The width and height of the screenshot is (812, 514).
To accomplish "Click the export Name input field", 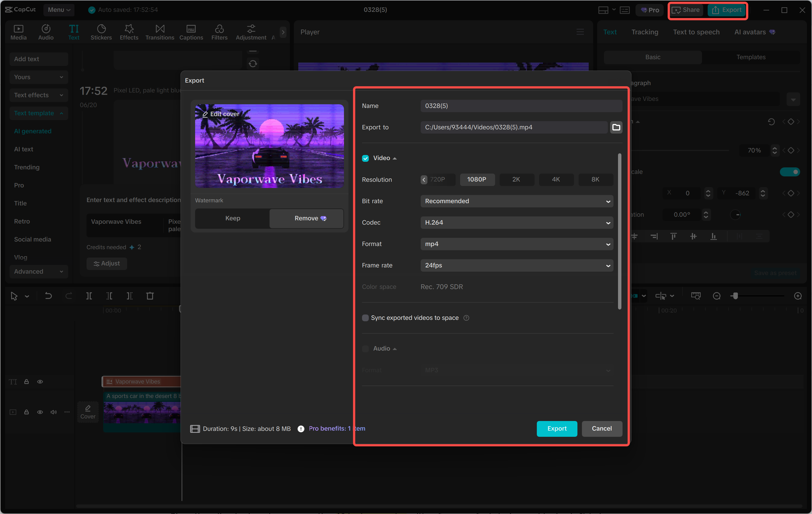I will (x=521, y=106).
